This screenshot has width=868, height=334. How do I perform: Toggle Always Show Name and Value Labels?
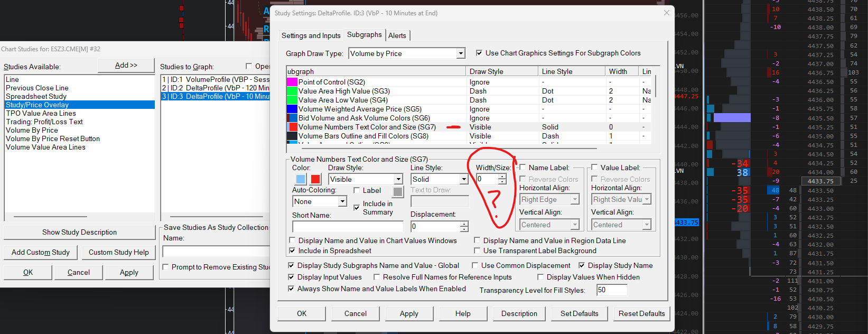pos(291,289)
